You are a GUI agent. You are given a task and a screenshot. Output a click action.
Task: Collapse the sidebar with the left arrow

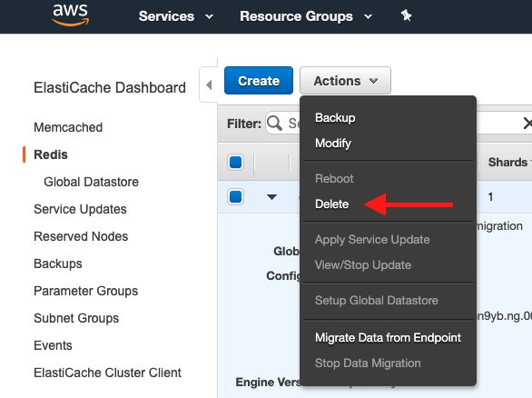point(209,85)
